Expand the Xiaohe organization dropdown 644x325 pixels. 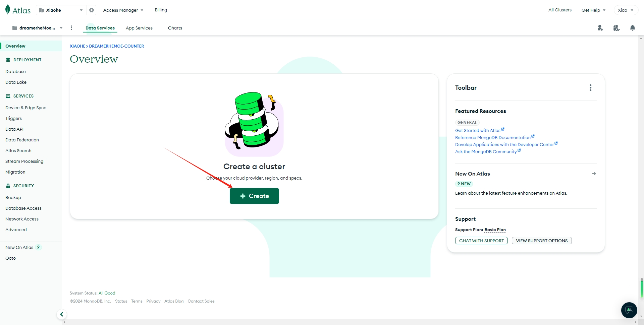click(x=81, y=10)
